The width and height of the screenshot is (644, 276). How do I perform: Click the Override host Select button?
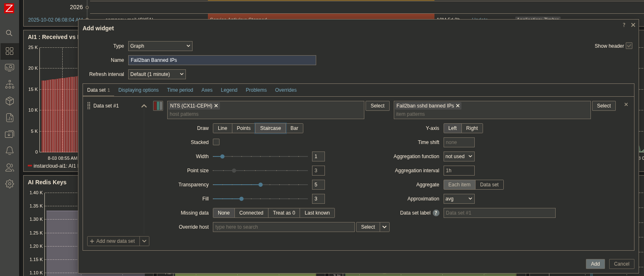[368, 227]
